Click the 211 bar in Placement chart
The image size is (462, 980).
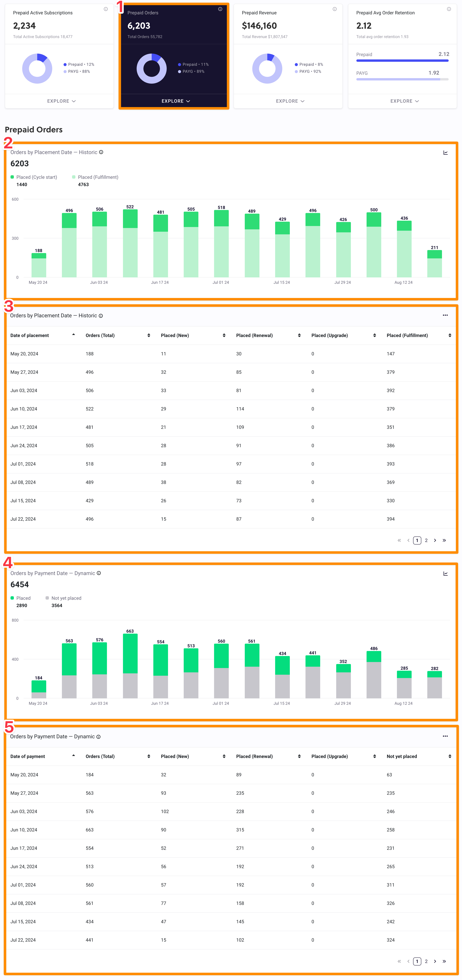pyautogui.click(x=435, y=264)
